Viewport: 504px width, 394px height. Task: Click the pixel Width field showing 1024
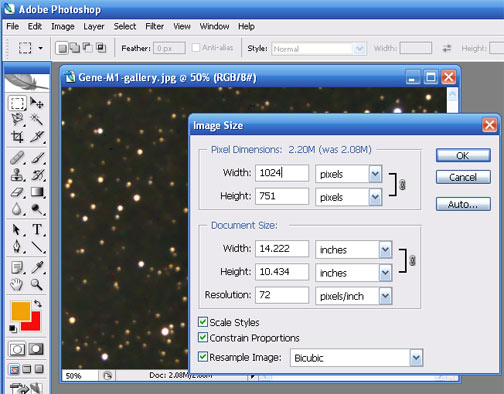[282, 173]
